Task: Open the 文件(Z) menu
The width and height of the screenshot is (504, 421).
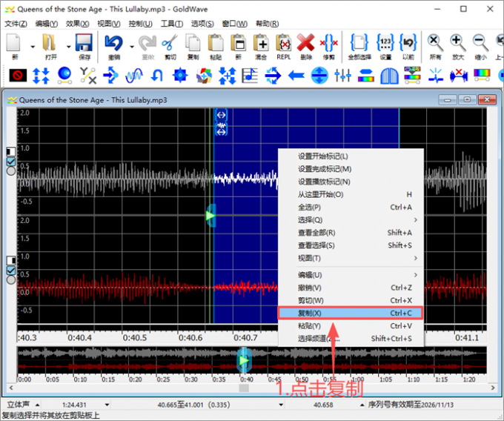Action: [x=16, y=24]
